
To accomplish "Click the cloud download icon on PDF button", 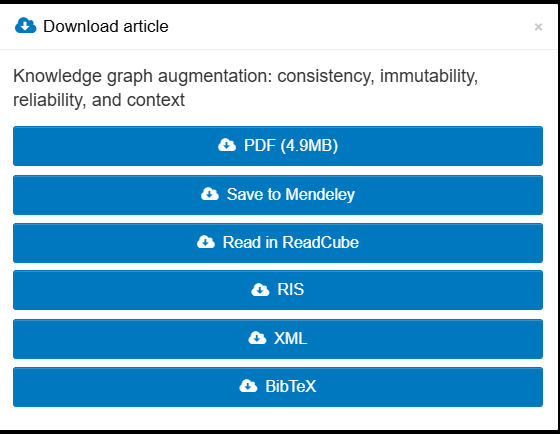I will click(x=227, y=145).
